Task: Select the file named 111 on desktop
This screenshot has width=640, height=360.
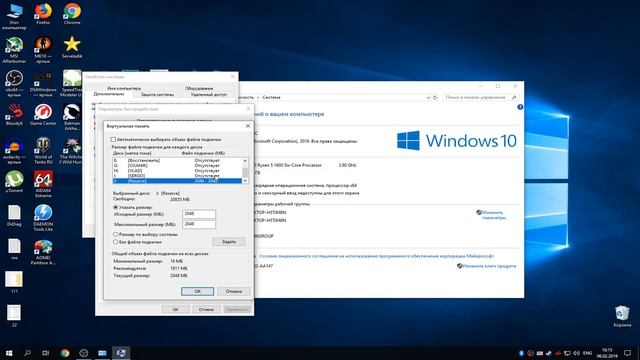Action: tap(14, 282)
